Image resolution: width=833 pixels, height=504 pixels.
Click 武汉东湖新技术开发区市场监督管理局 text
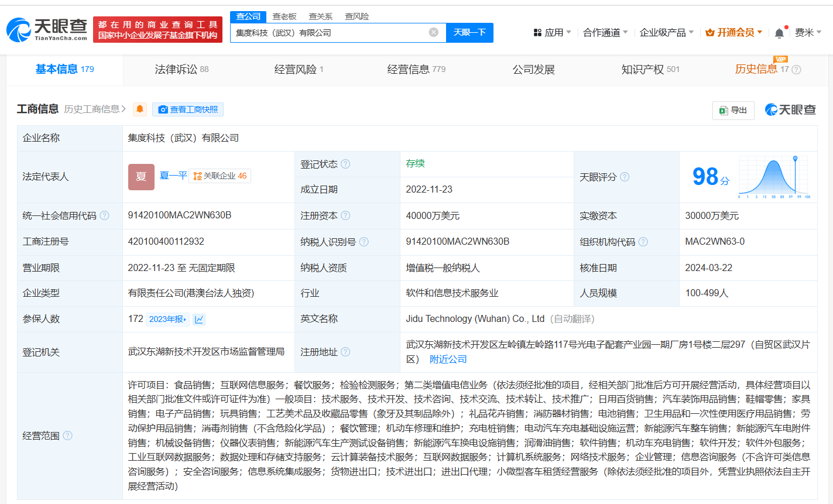206,352
